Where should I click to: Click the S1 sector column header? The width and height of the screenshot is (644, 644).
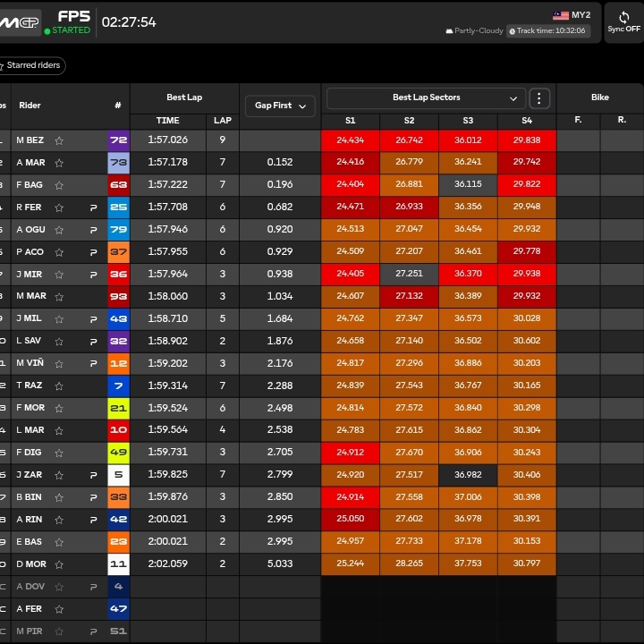[350, 121]
